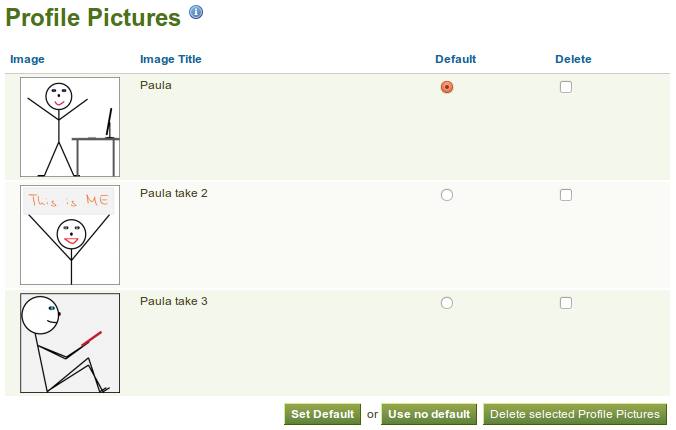Viewport: 676px width, 430px height.
Task: Click the Default column header
Action: (455, 59)
